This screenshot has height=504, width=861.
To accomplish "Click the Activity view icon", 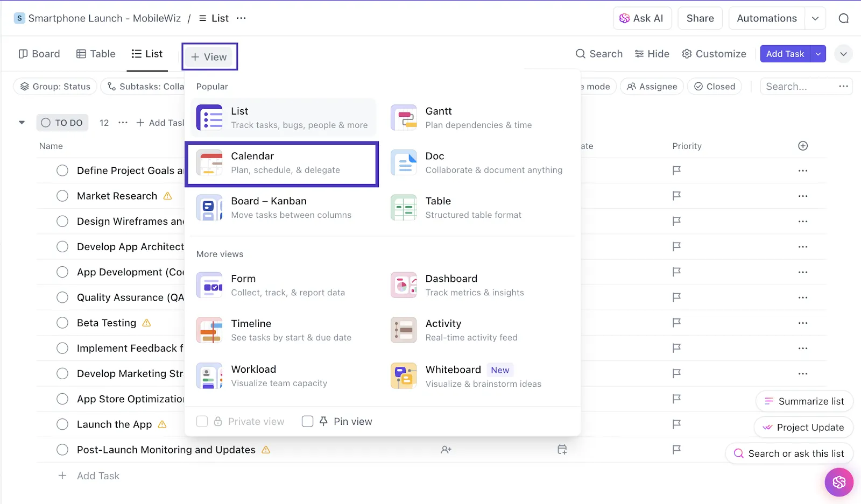I will 404,330.
